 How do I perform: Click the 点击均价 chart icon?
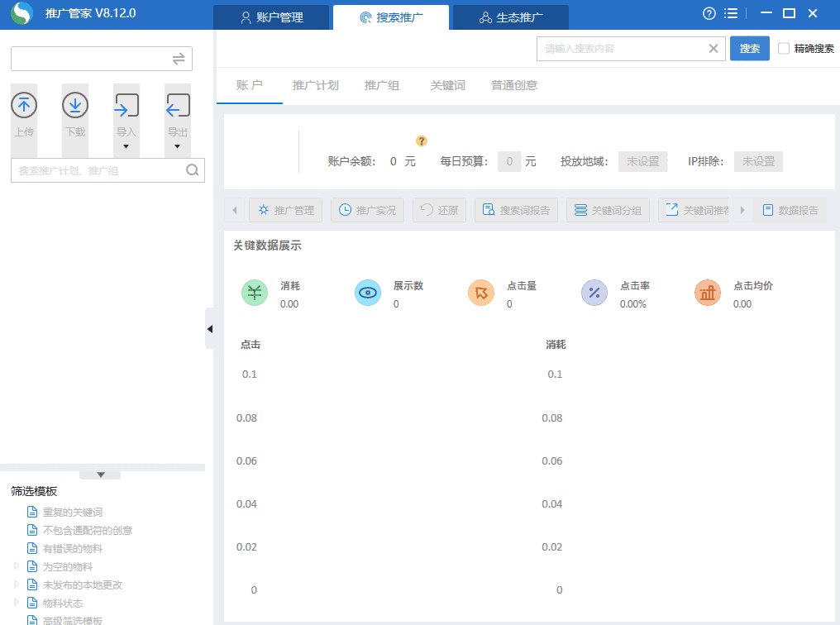(x=708, y=293)
